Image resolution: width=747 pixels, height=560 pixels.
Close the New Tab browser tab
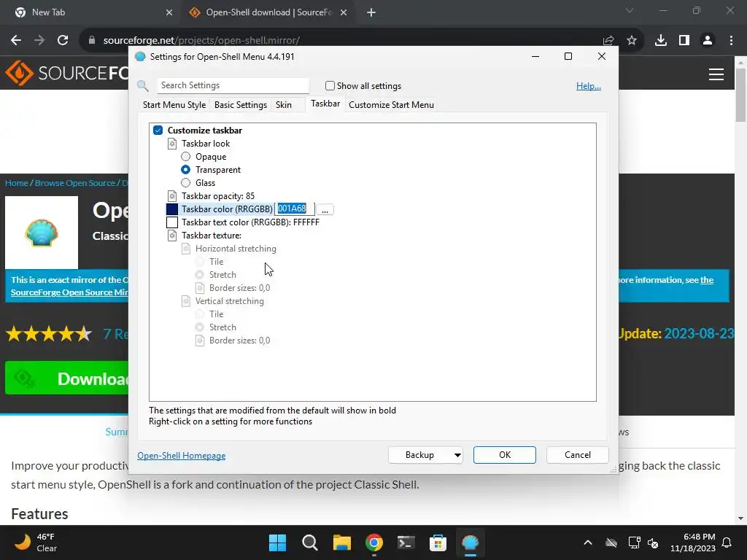point(169,12)
